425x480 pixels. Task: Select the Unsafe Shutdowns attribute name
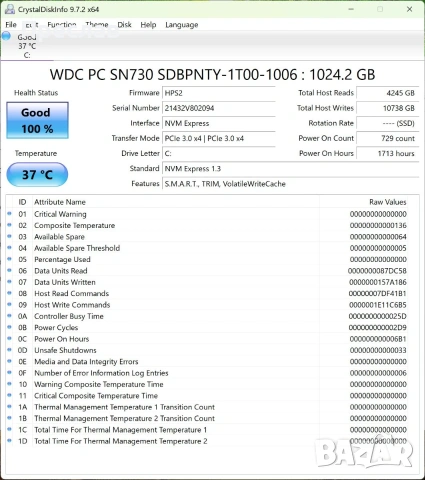click(65, 350)
